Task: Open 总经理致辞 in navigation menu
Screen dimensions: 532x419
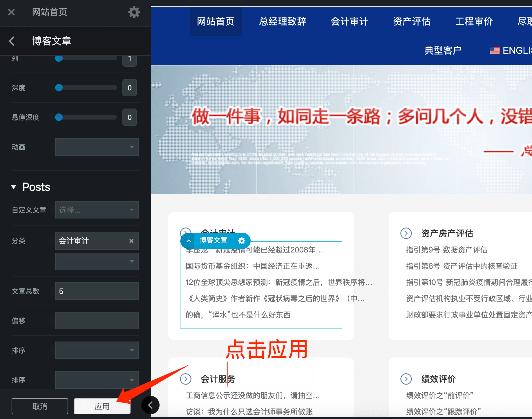Action: [x=283, y=21]
